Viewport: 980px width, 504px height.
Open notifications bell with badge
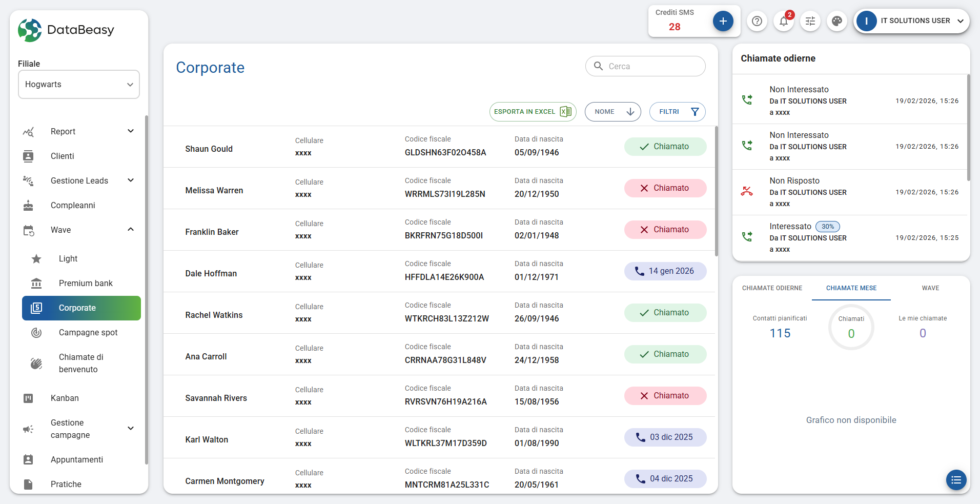coord(784,21)
